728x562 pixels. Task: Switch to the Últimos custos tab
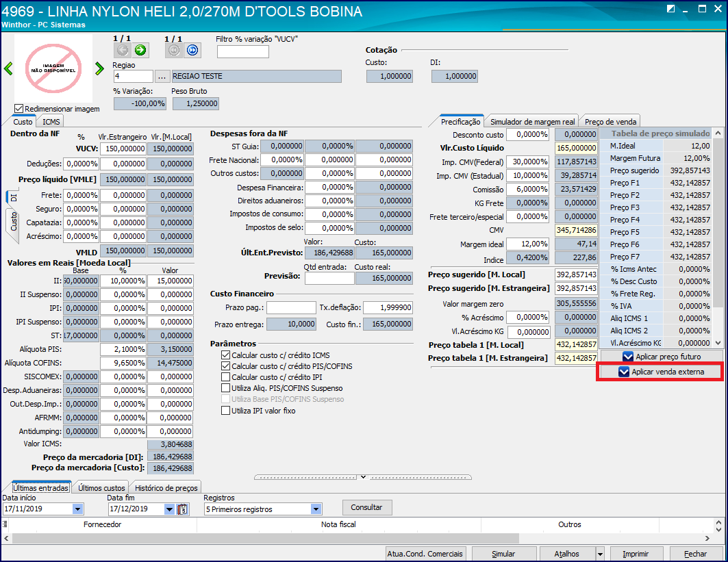pos(101,488)
